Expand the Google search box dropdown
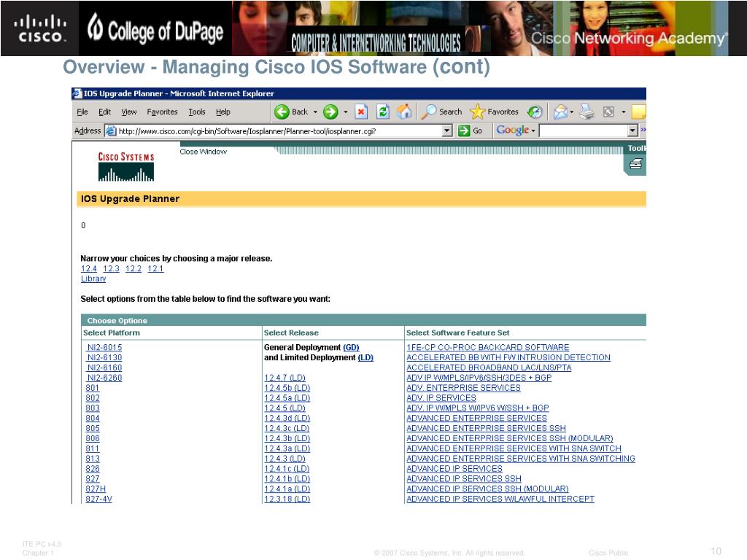Screen dimensions: 747x560 632,131
